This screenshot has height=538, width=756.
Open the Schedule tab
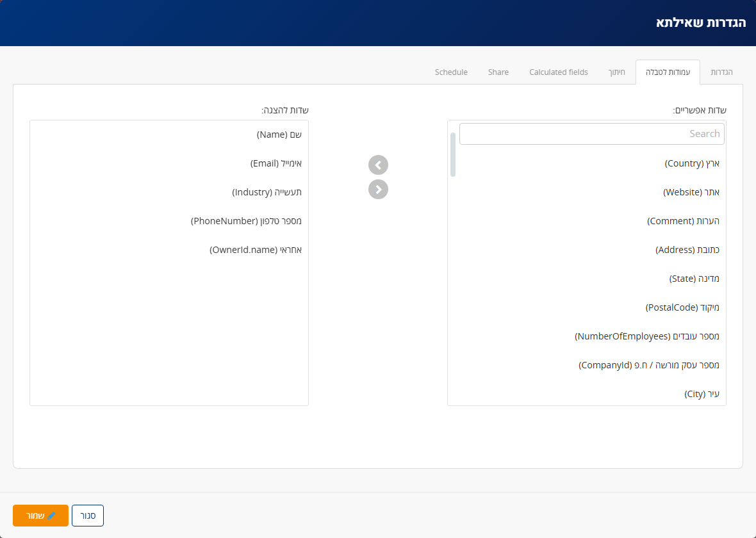click(x=451, y=72)
